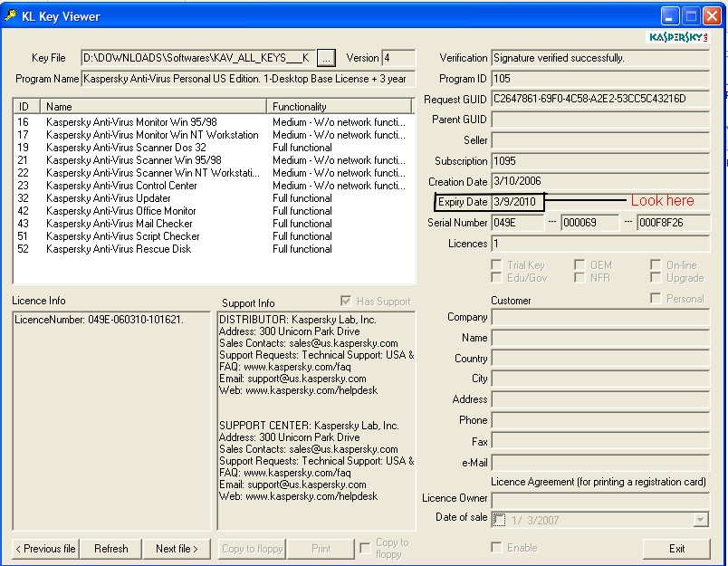Open the key file browse (...) button
Viewport: 728px width, 566px height.
pos(326,58)
